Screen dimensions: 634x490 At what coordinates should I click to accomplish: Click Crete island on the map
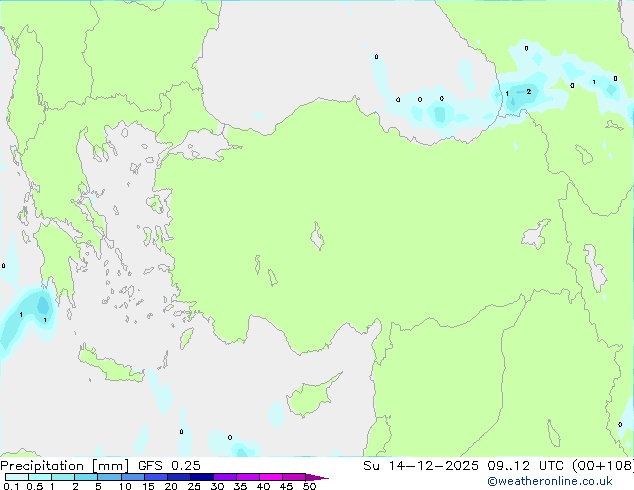(111, 366)
